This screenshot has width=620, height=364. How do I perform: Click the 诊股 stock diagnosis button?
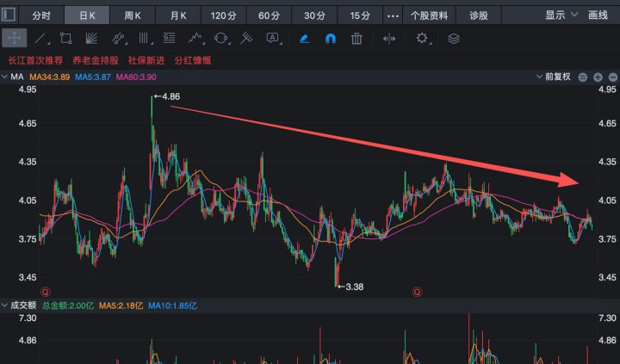[x=479, y=15]
